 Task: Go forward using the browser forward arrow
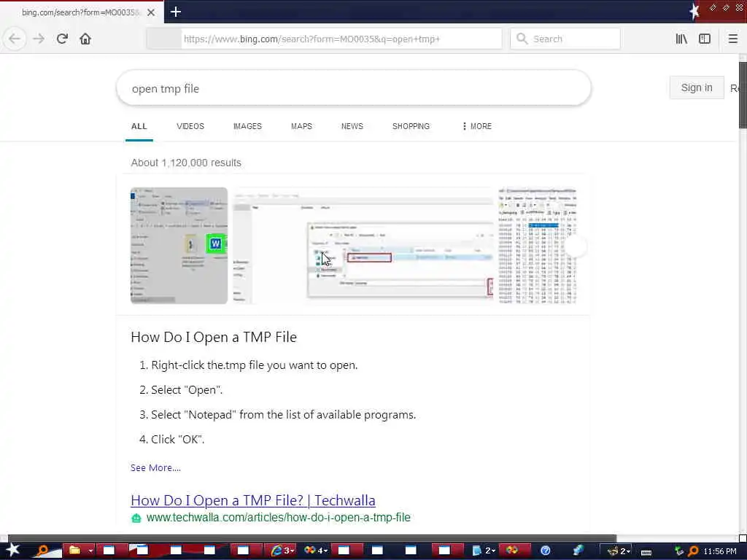pos(39,39)
